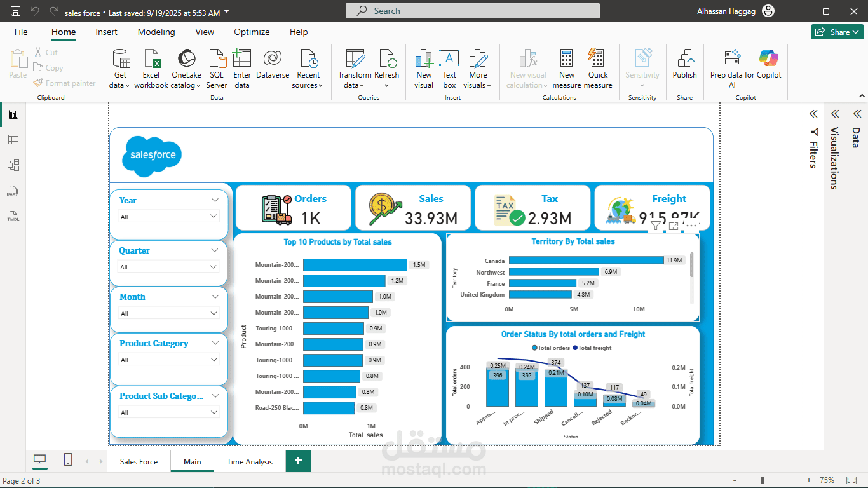Switch to mobile layout view
Viewport: 868px width, 488px height.
(68, 459)
